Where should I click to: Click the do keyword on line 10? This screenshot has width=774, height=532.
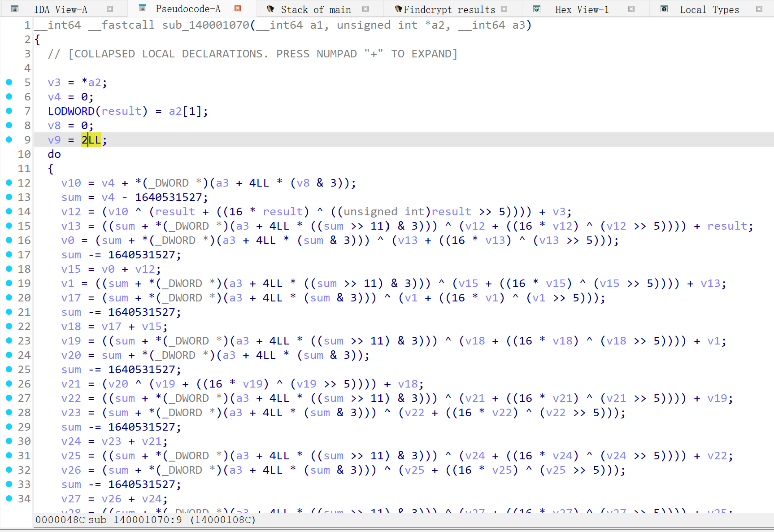tap(54, 154)
